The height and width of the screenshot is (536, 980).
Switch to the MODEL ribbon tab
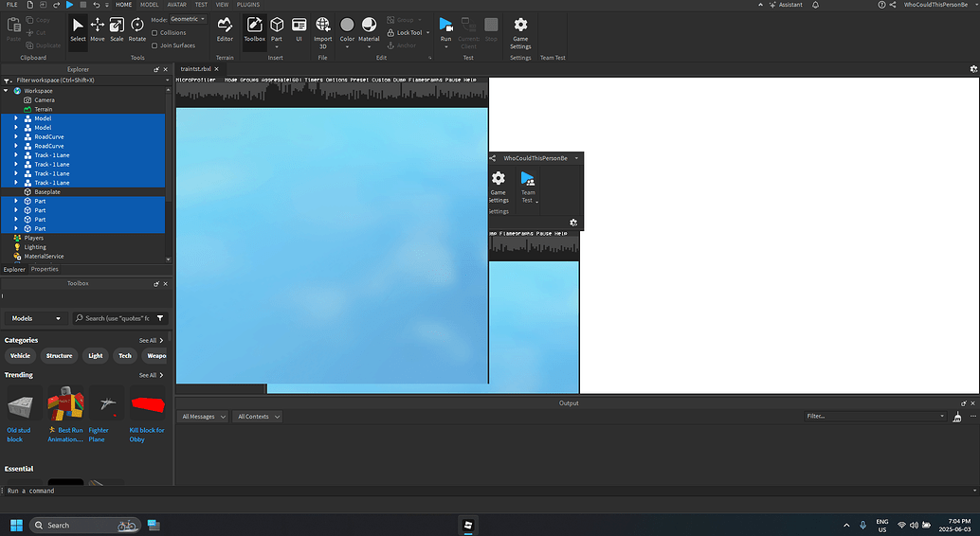point(150,5)
